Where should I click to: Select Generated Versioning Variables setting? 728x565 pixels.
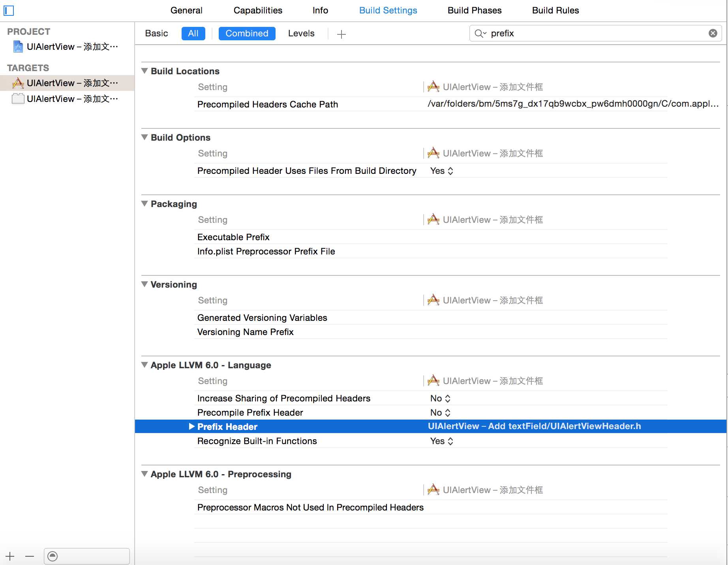(262, 318)
